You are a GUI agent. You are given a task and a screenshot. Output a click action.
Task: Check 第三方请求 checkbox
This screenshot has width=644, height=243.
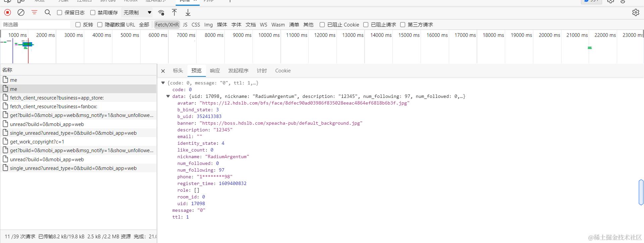(x=403, y=24)
